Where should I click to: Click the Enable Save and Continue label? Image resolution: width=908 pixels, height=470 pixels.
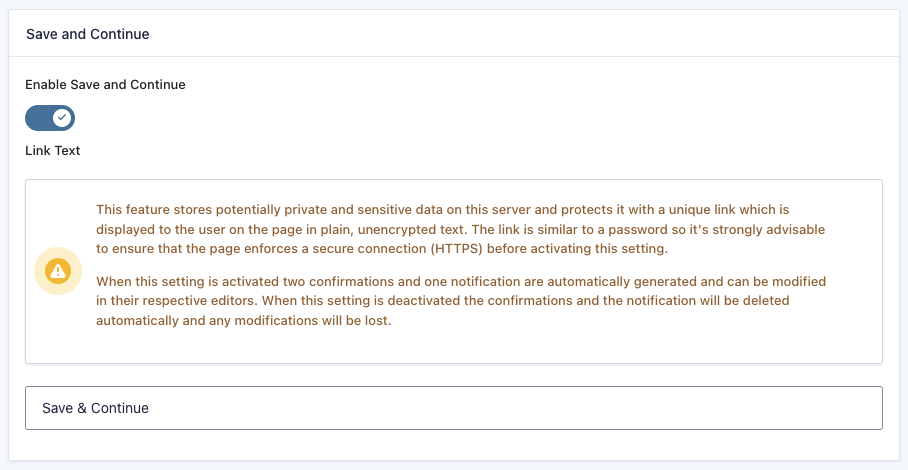point(105,85)
